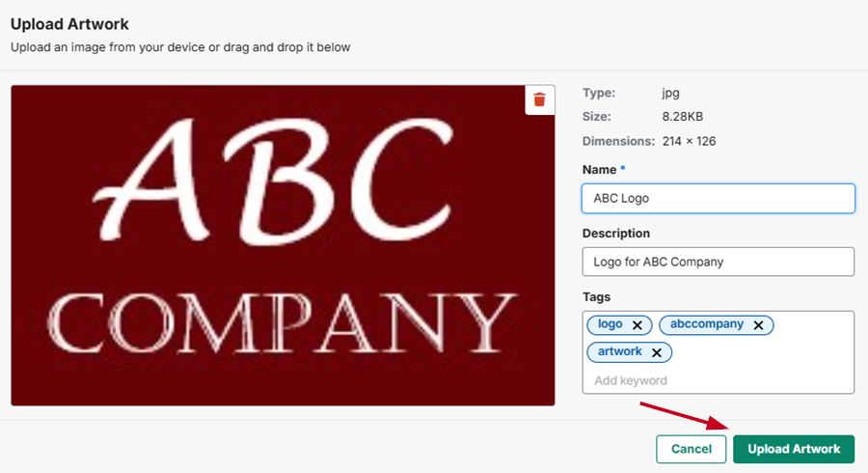
Task: Click the Name field containing ABC Logo
Action: [718, 198]
